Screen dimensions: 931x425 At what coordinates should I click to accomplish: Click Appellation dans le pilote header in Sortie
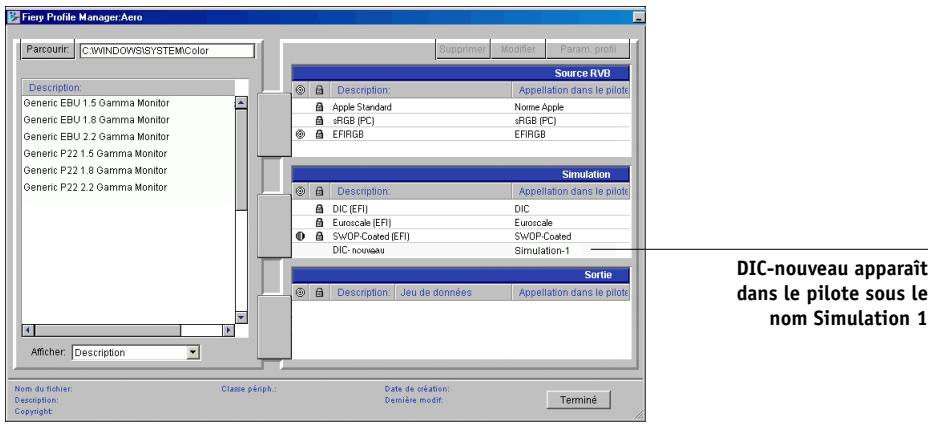(x=571, y=292)
